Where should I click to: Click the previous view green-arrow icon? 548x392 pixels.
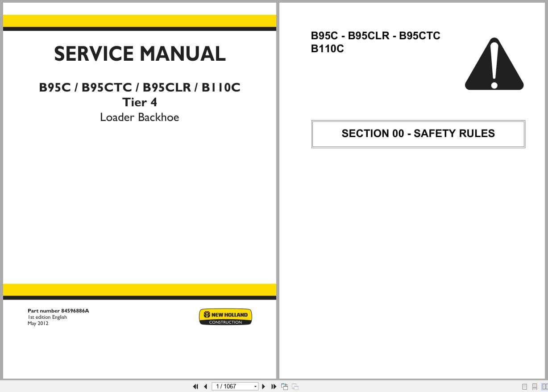coord(284,386)
